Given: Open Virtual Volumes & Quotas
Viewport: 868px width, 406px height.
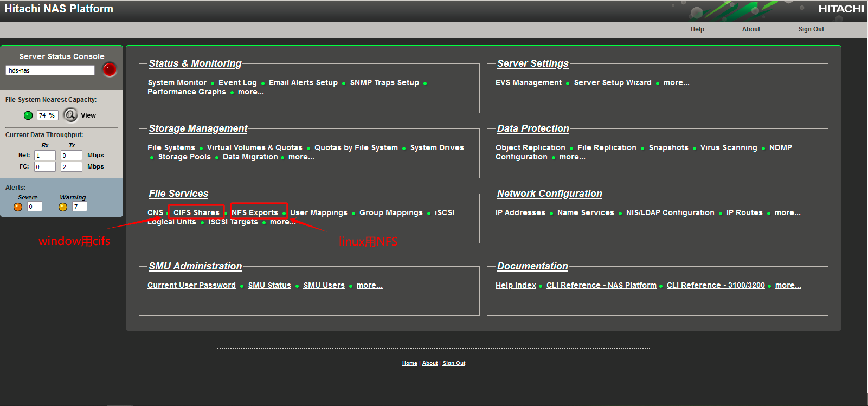Looking at the screenshot, I should (x=255, y=147).
